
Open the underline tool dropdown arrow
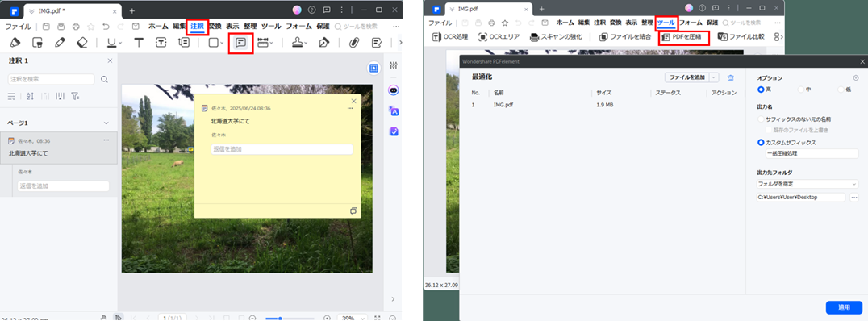click(120, 44)
